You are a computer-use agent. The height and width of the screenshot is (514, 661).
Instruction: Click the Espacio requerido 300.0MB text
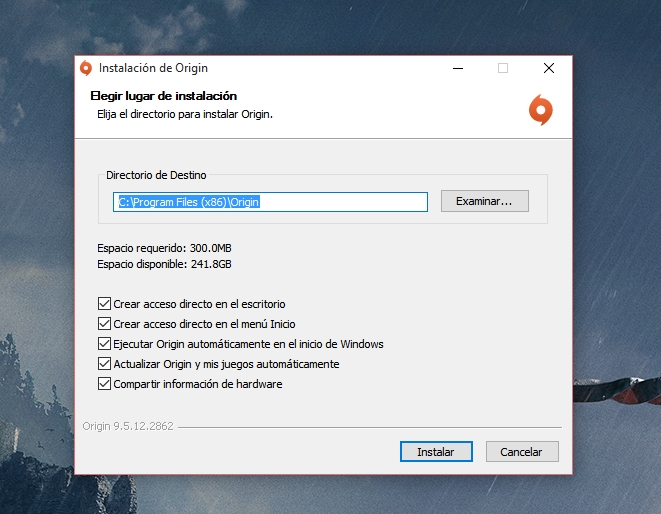pyautogui.click(x=164, y=248)
